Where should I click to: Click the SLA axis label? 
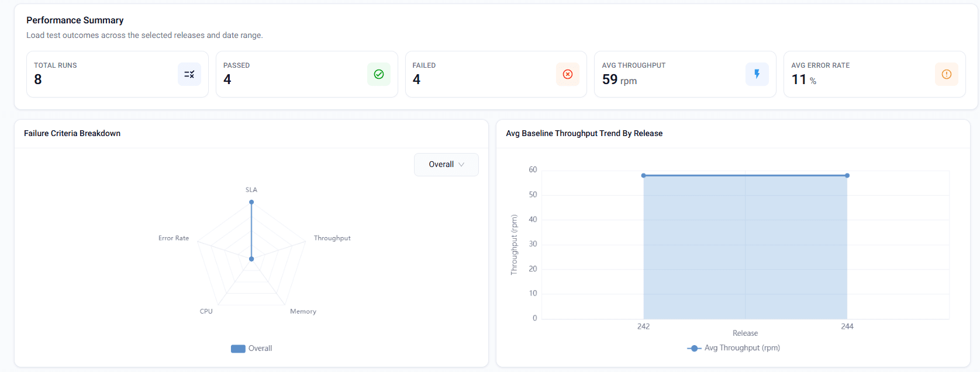[251, 190]
